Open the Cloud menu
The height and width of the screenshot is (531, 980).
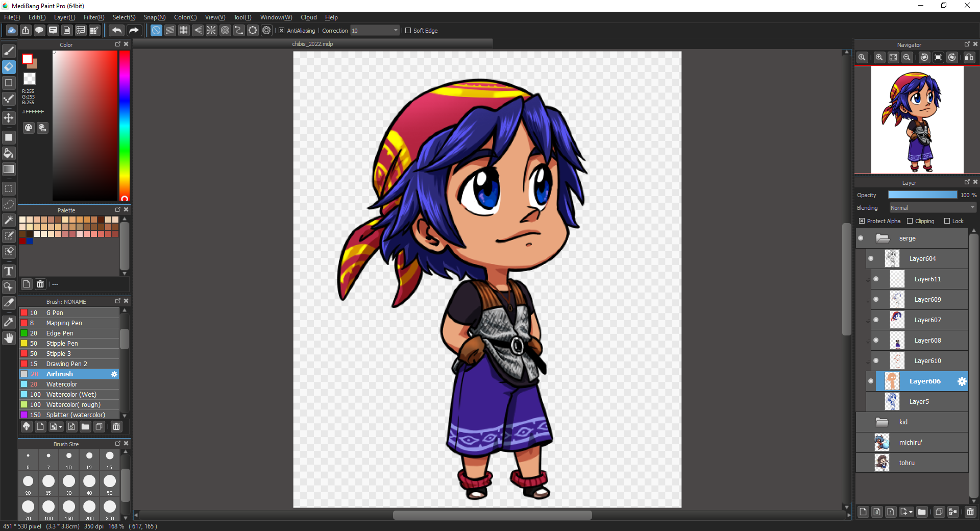pyautogui.click(x=309, y=17)
